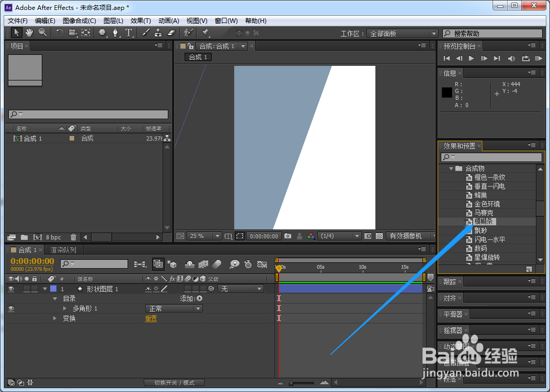Collapse the 形状图层 1 layer properties
550x392 pixels.
45,289
